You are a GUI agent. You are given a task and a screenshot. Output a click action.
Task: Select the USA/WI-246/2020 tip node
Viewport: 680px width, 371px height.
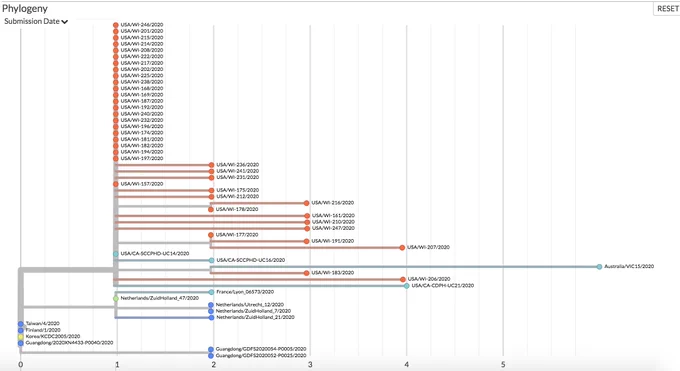(116, 25)
